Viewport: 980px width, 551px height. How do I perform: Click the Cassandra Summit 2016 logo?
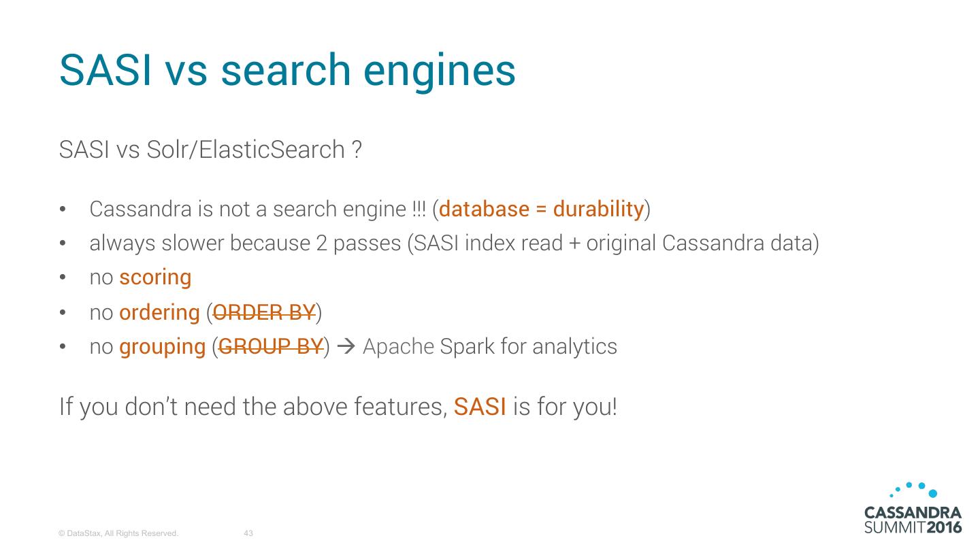pyautogui.click(x=913, y=520)
